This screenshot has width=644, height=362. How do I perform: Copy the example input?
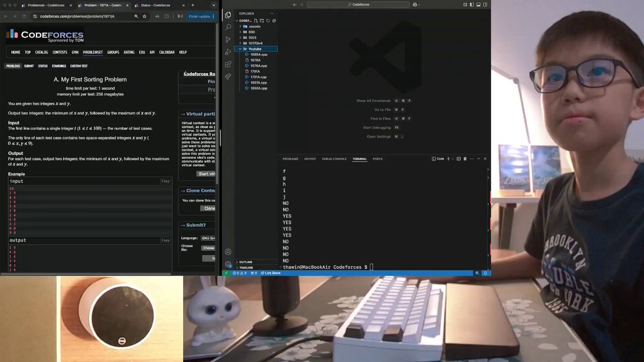[x=165, y=181]
